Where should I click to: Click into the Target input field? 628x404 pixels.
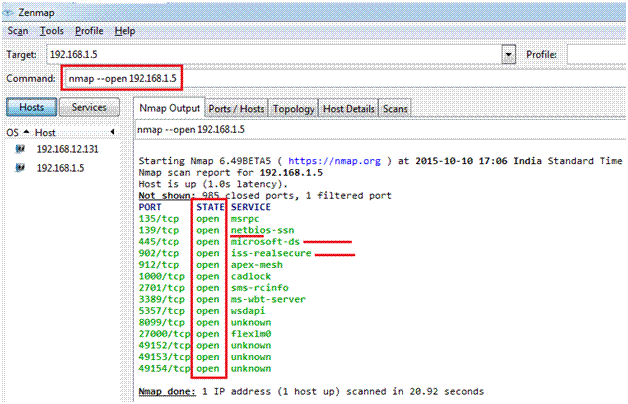pos(274,54)
